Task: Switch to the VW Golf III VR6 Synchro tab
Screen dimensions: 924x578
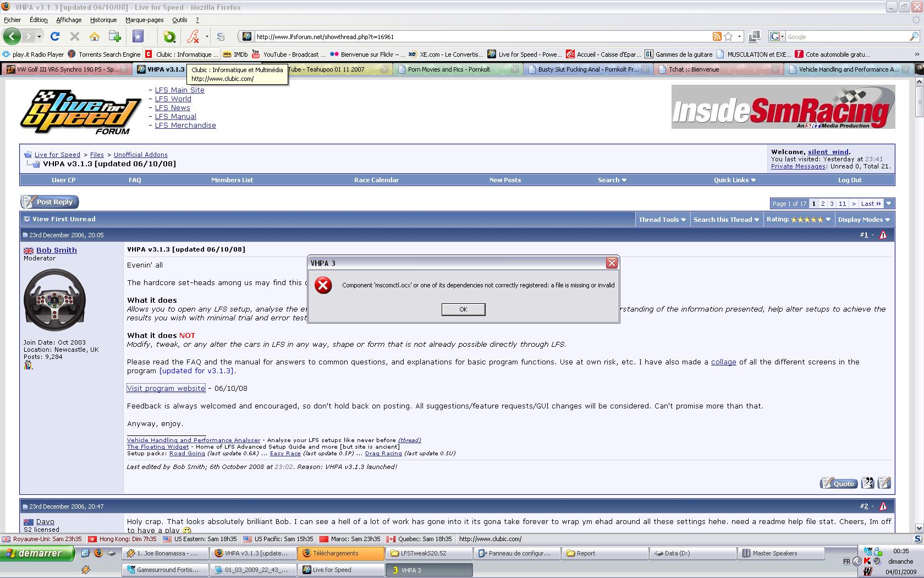Action: [66, 69]
